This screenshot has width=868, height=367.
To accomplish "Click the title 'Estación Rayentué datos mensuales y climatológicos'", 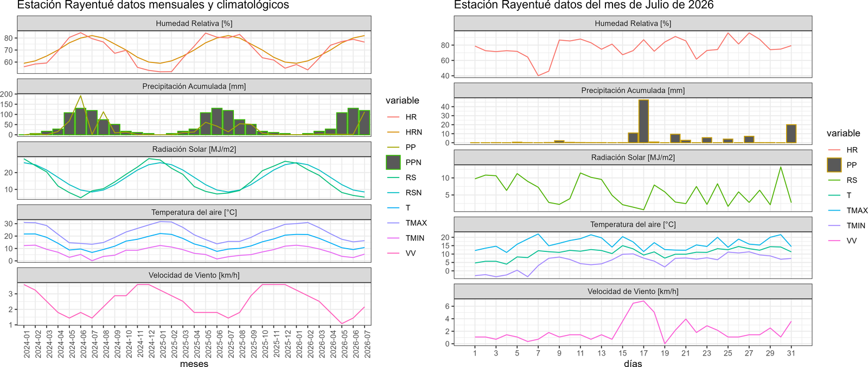I will [153, 5].
